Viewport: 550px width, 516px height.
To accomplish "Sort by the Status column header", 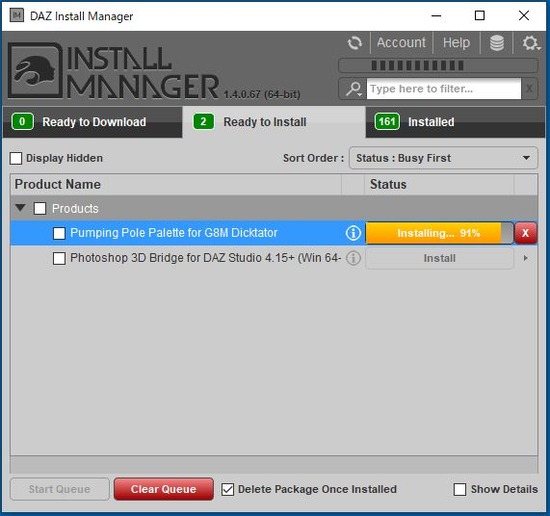I will [439, 185].
